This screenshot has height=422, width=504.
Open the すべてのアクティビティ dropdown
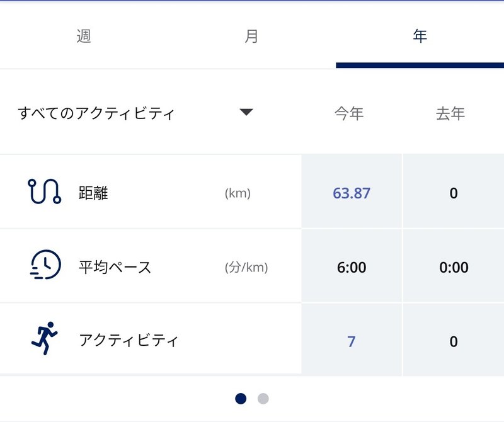click(96, 113)
